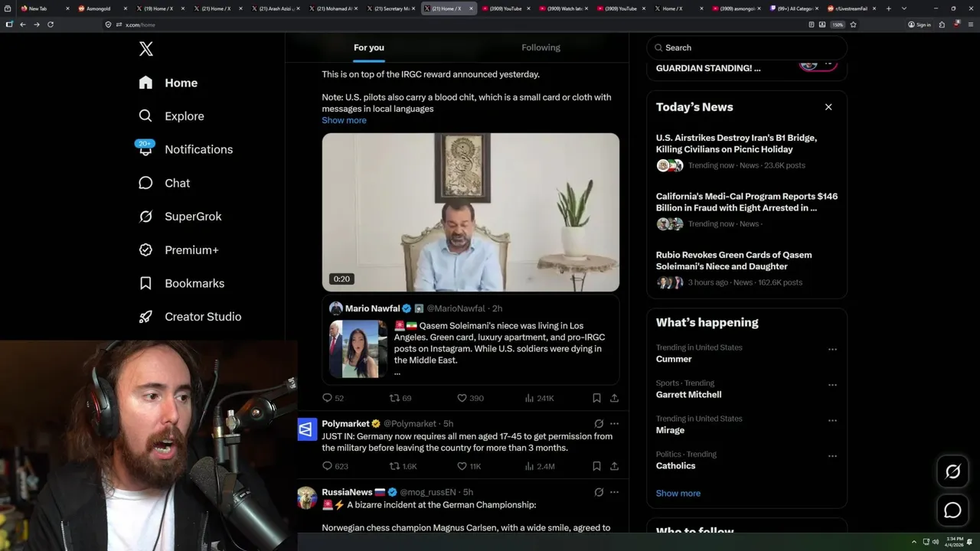
Task: Share the Polymarket post
Action: tap(614, 466)
